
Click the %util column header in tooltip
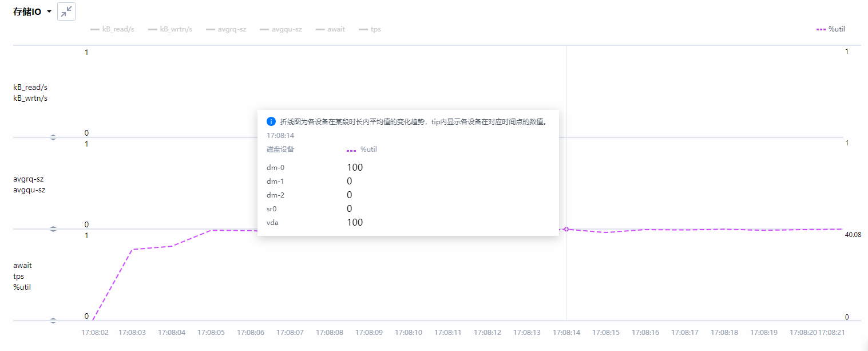point(362,149)
